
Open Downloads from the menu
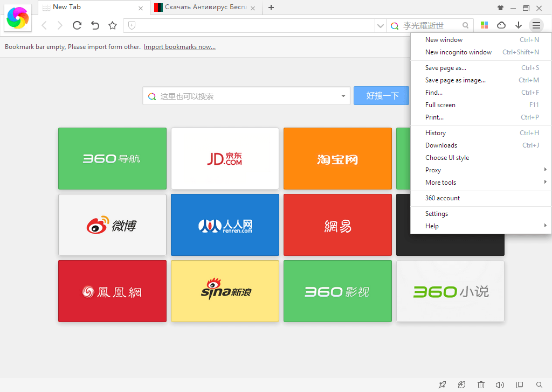tap(481, 145)
